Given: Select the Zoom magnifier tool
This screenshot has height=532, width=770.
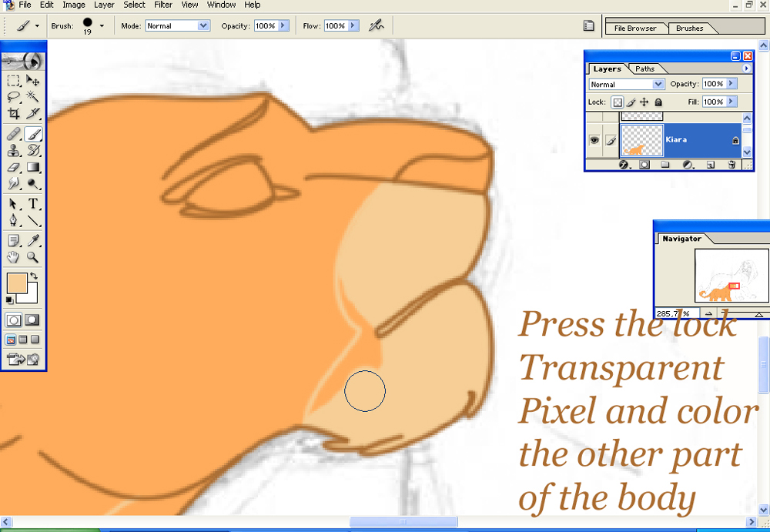Looking at the screenshot, I should coord(33,257).
